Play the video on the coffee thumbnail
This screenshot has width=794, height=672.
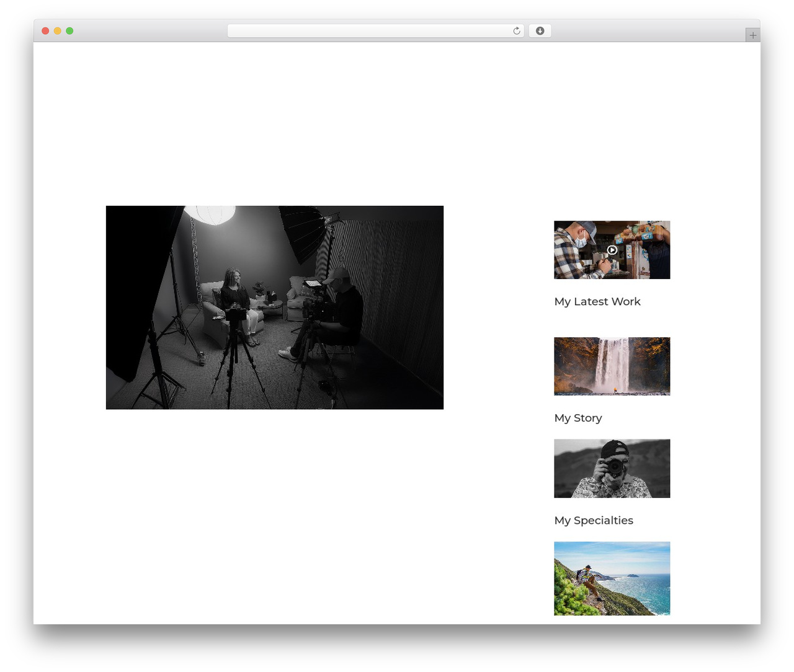tap(612, 250)
